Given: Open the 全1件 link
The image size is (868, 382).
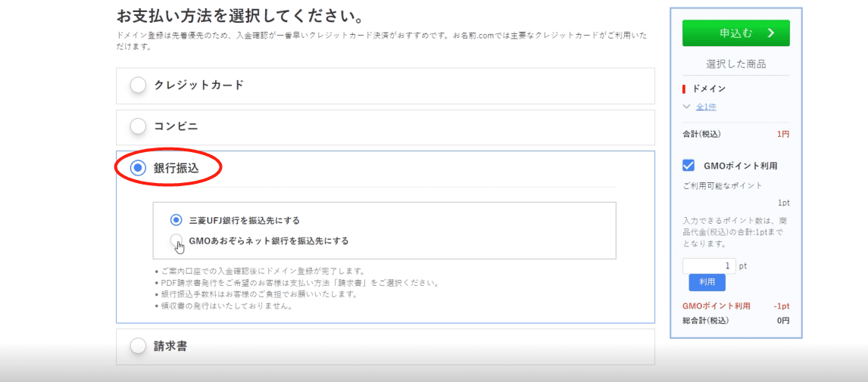Looking at the screenshot, I should point(706,107).
